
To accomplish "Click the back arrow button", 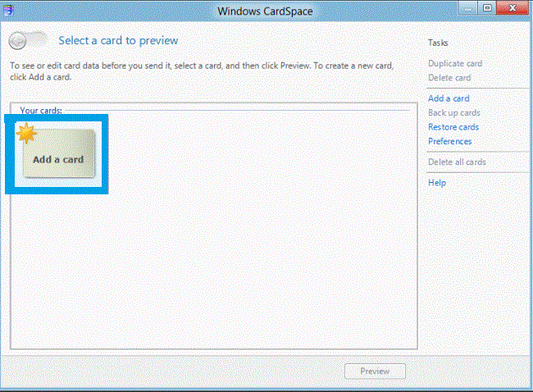I will [17, 41].
